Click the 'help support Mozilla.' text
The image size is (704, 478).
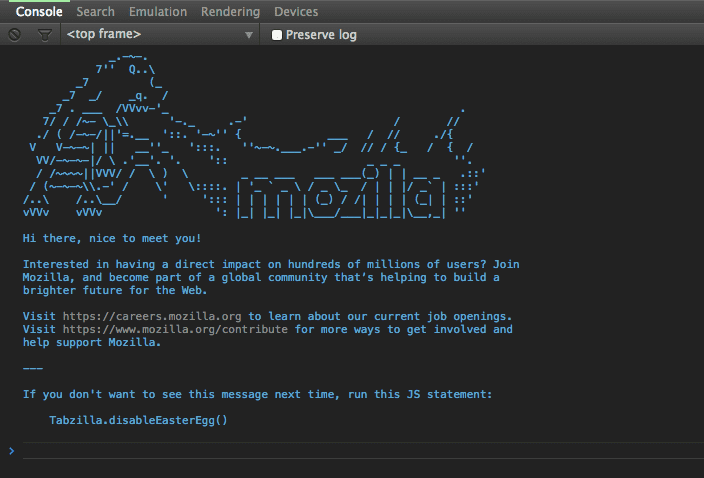92,342
